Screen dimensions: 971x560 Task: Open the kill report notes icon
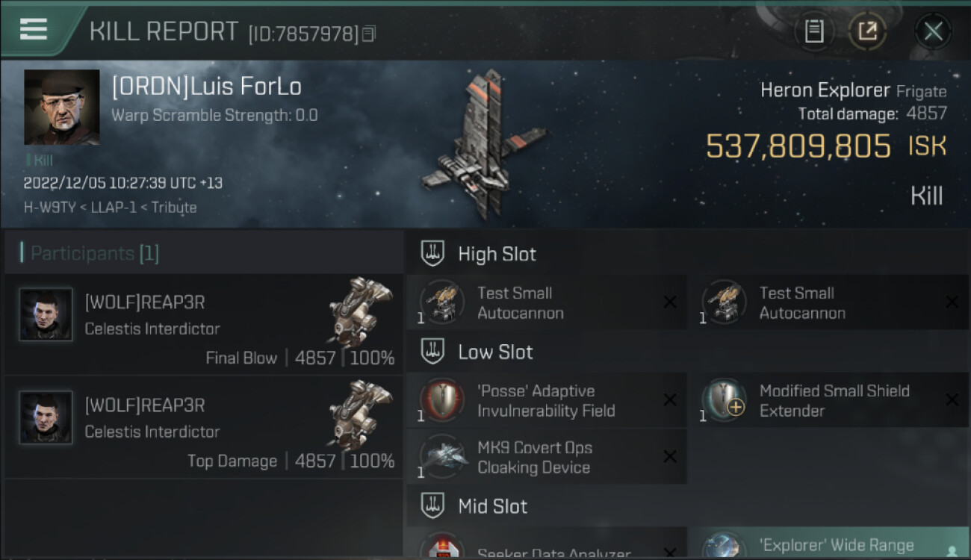click(x=814, y=31)
